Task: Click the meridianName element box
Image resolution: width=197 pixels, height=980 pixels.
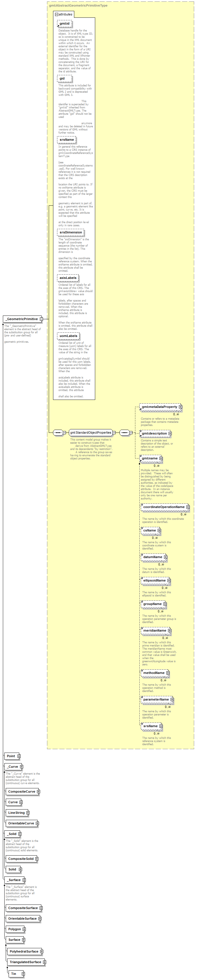Action: (154, 630)
